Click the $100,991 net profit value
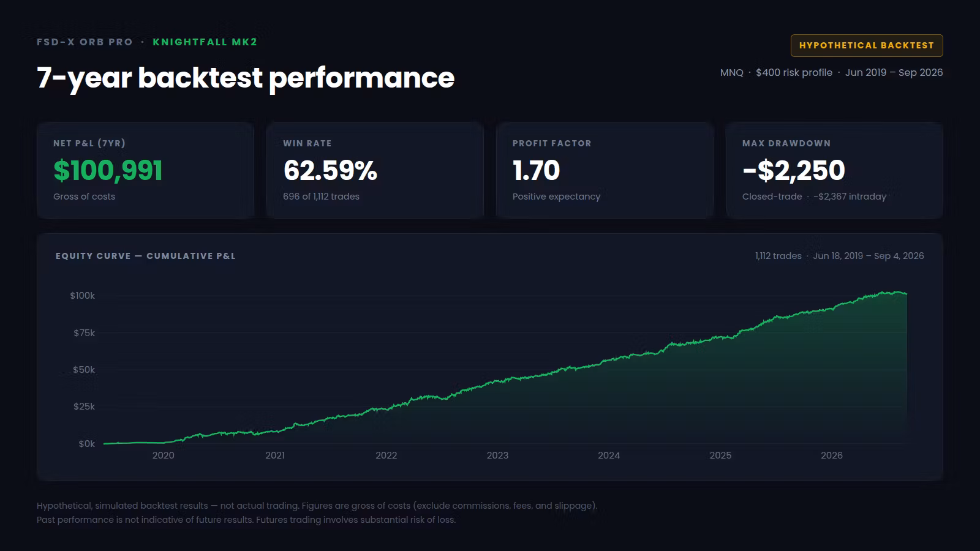 coord(108,170)
